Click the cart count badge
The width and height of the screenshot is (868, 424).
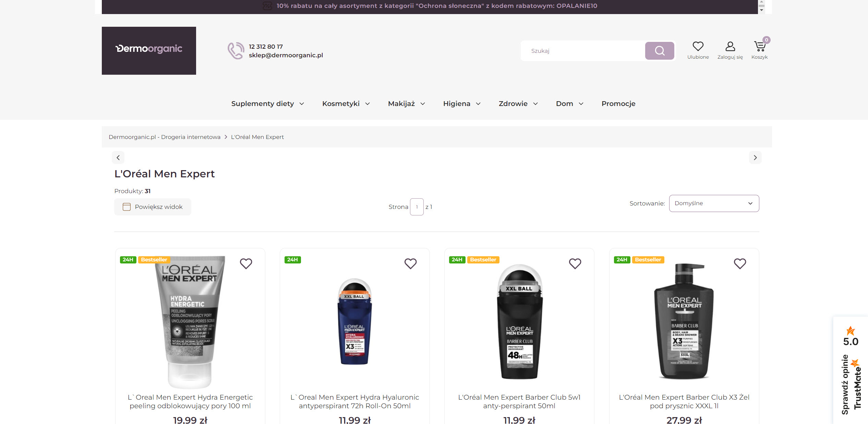pos(767,40)
